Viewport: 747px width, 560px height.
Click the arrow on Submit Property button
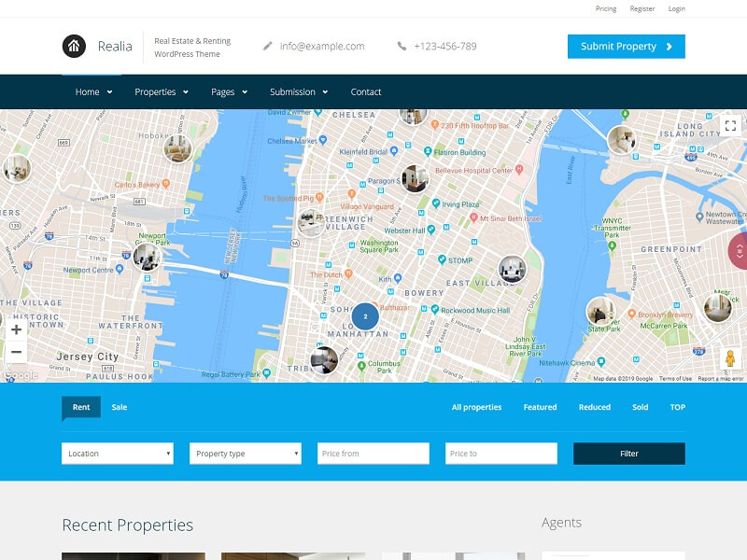[x=669, y=47]
